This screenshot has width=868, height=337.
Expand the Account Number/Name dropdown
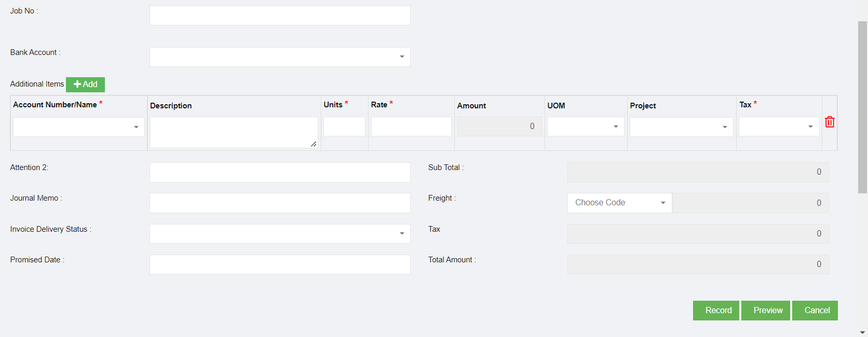pyautogui.click(x=78, y=127)
